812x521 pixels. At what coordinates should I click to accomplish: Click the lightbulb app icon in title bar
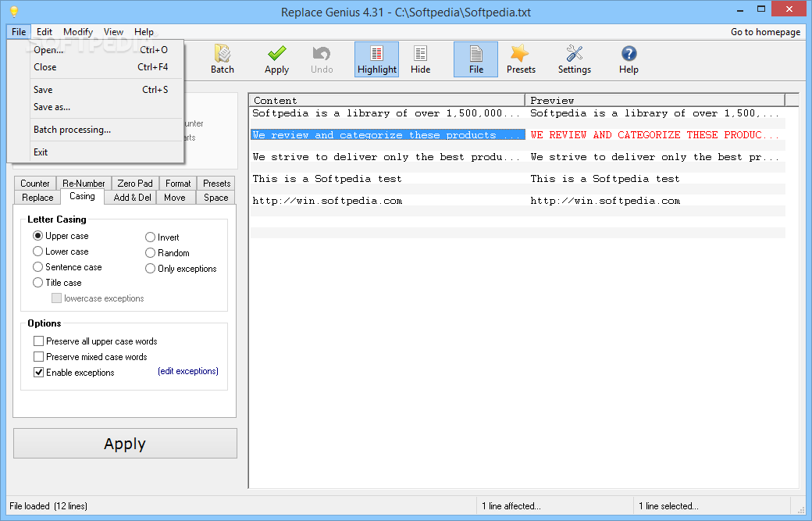point(14,12)
